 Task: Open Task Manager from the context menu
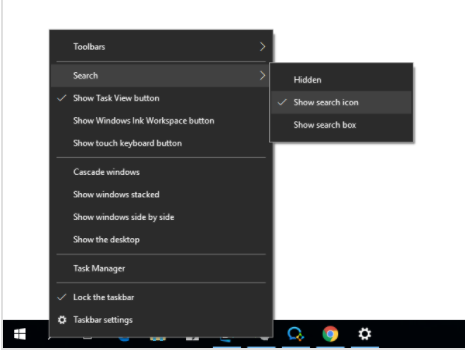pyautogui.click(x=161, y=268)
